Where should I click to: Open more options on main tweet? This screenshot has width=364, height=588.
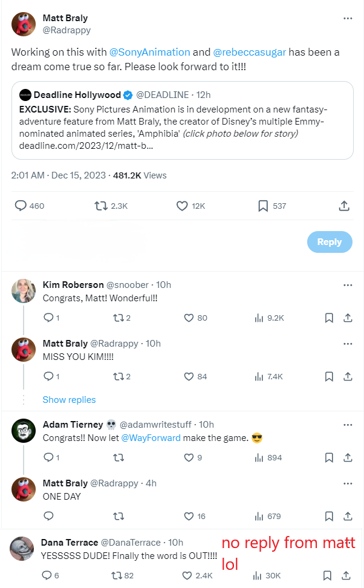[348, 19]
